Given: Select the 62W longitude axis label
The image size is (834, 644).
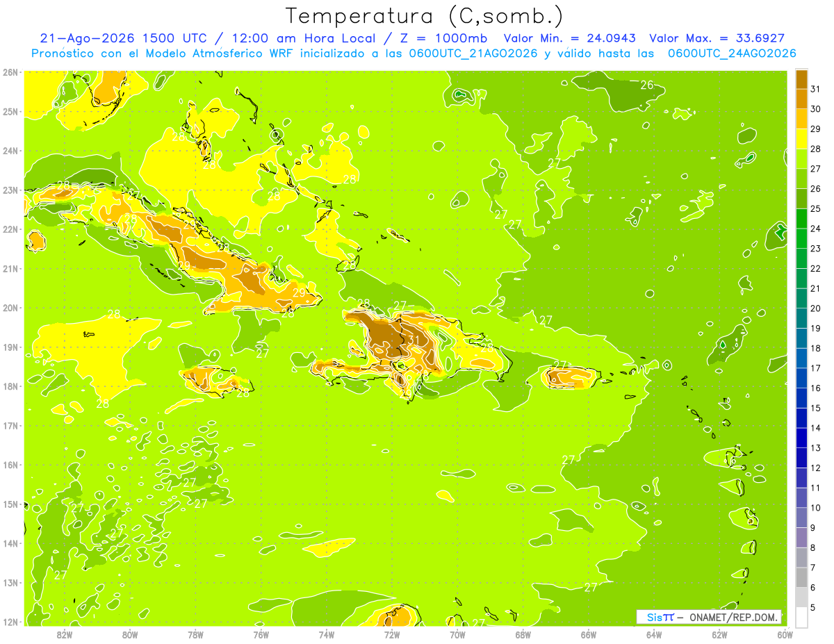Looking at the screenshot, I should [x=719, y=634].
